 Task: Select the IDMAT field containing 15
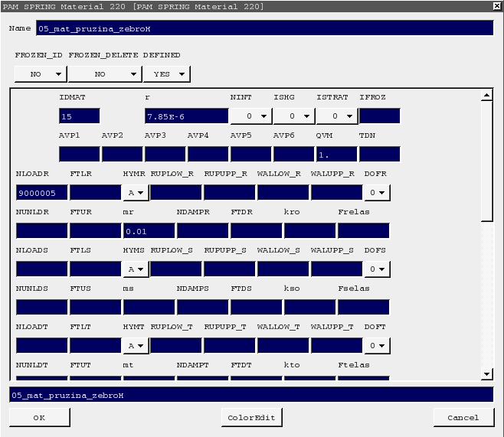[x=80, y=116]
